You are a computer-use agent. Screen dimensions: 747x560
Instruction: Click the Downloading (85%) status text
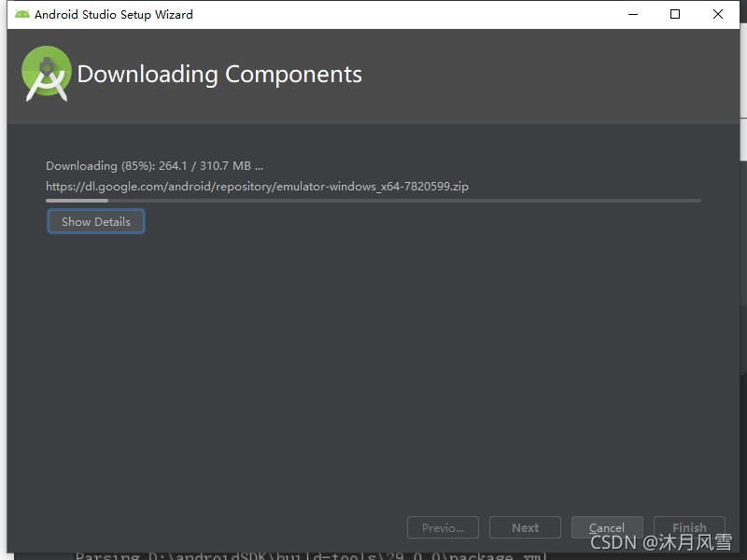[x=154, y=166]
